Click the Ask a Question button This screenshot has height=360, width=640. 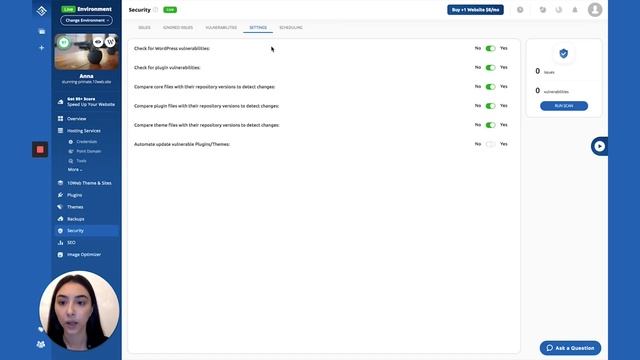coord(570,348)
